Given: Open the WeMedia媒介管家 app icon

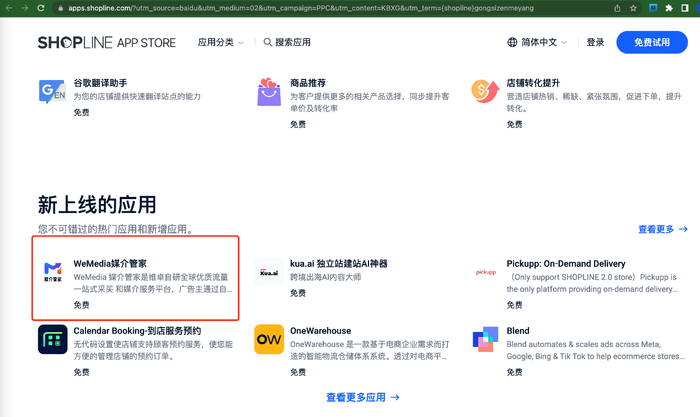Looking at the screenshot, I should point(53,272).
